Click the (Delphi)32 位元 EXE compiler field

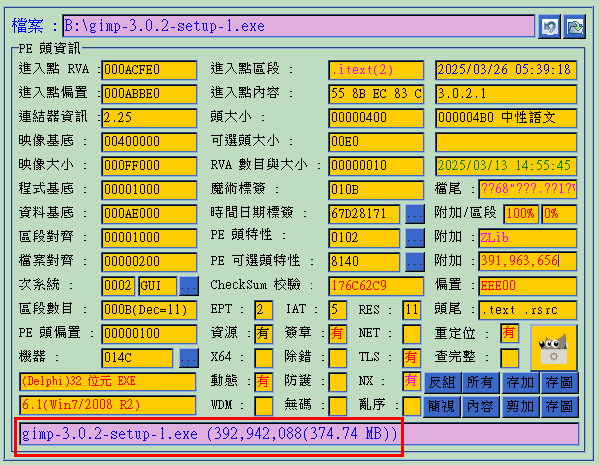coord(107,382)
